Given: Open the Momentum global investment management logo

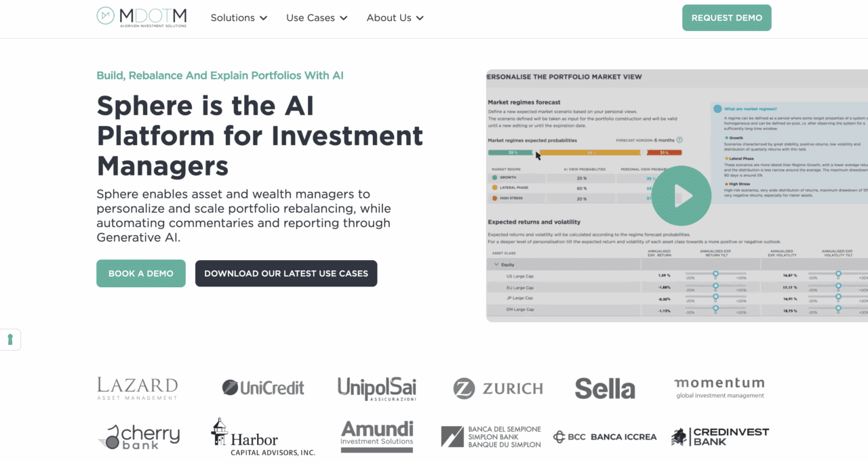Looking at the screenshot, I should [719, 387].
